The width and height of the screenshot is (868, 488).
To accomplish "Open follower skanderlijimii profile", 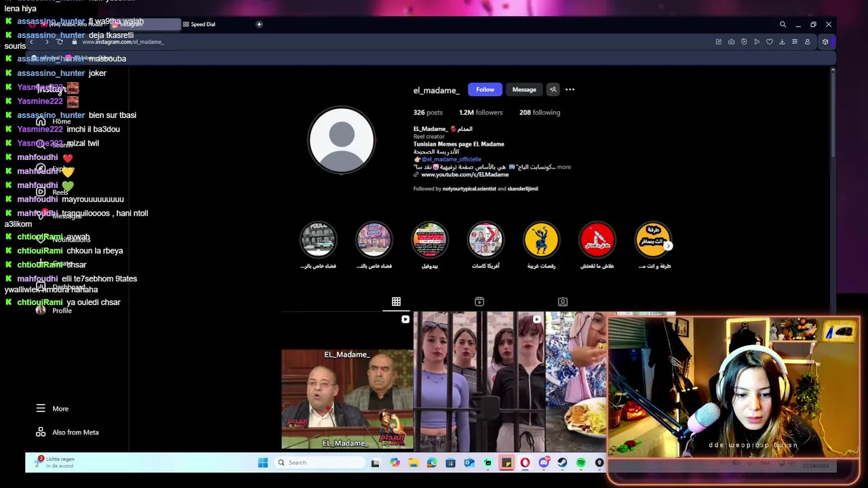I will click(x=523, y=189).
